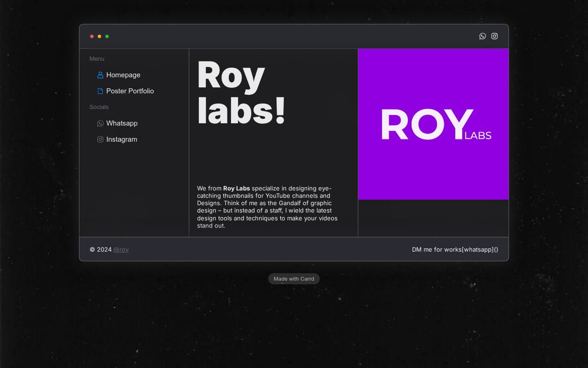The image size is (588, 368).
Task: Click the Socials section label in the sidebar
Action: pyautogui.click(x=99, y=107)
